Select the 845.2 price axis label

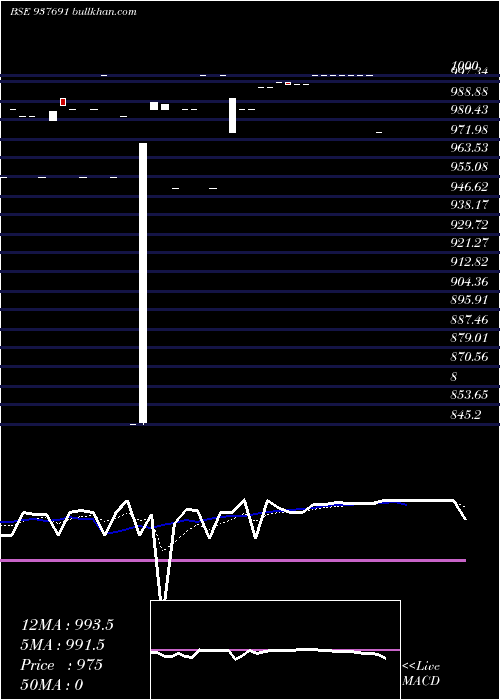pos(466,415)
